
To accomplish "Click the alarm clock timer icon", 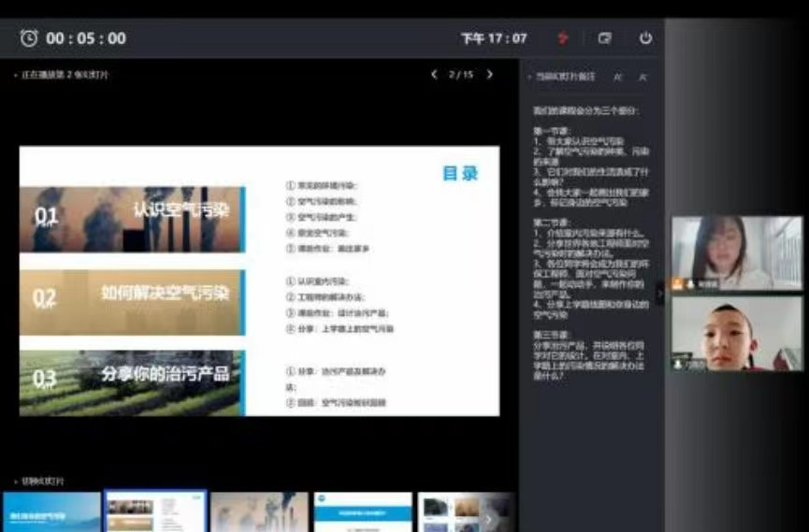I will click(x=30, y=38).
